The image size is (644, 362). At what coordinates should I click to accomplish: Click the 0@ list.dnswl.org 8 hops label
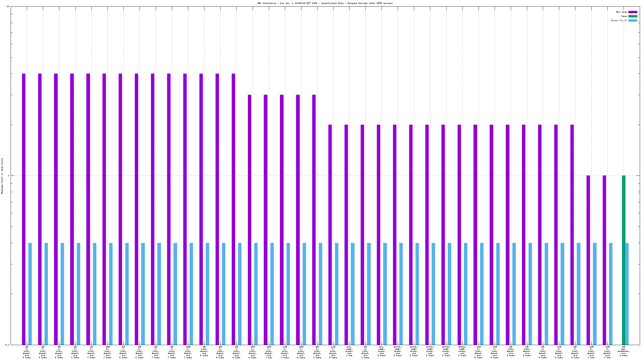pyautogui.click(x=204, y=352)
